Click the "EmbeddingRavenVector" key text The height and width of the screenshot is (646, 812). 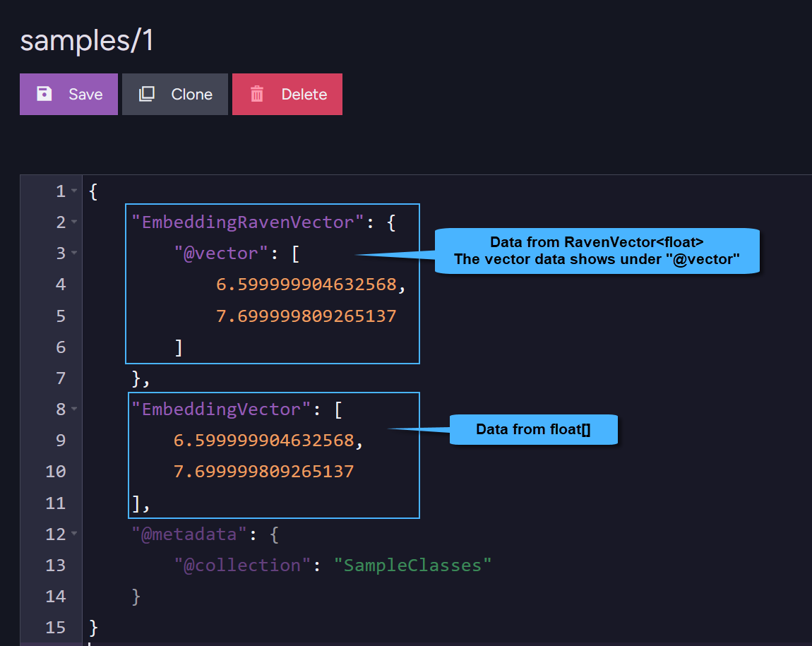248,222
